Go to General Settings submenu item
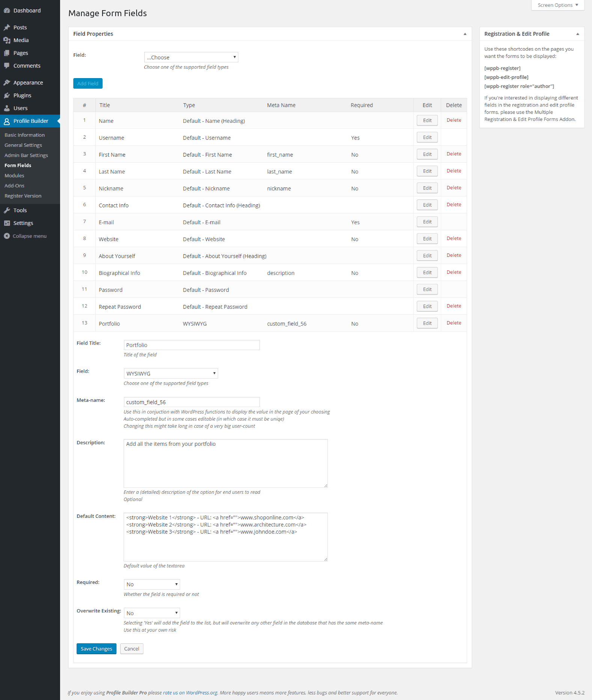Image resolution: width=592 pixels, height=700 pixels. tap(23, 145)
